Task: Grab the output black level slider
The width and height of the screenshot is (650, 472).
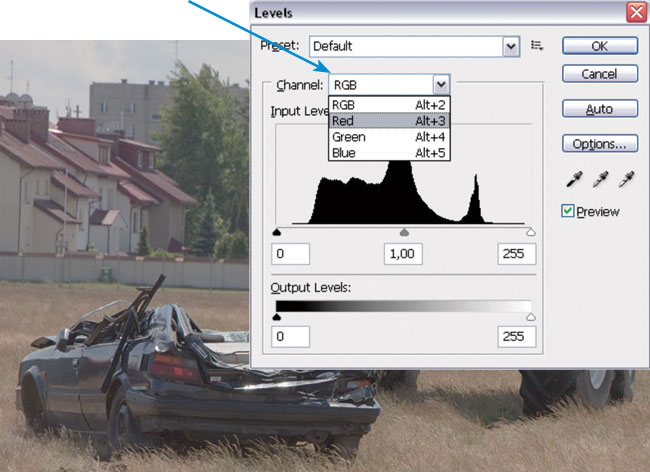Action: click(277, 317)
